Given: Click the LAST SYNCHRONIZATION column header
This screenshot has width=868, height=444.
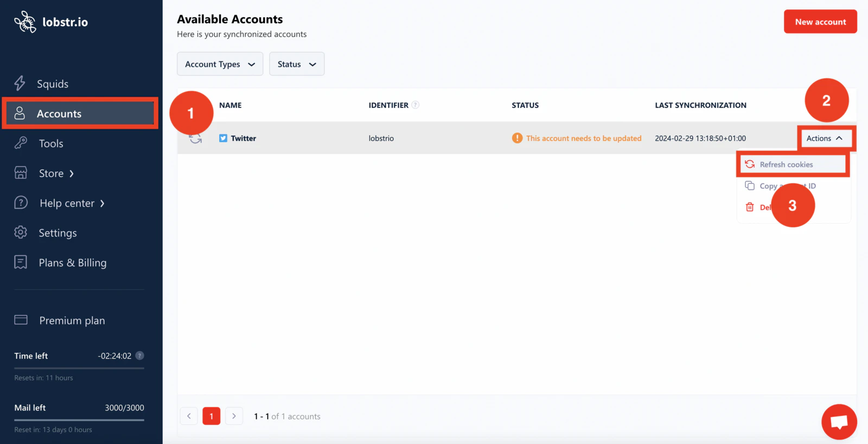Looking at the screenshot, I should 700,105.
